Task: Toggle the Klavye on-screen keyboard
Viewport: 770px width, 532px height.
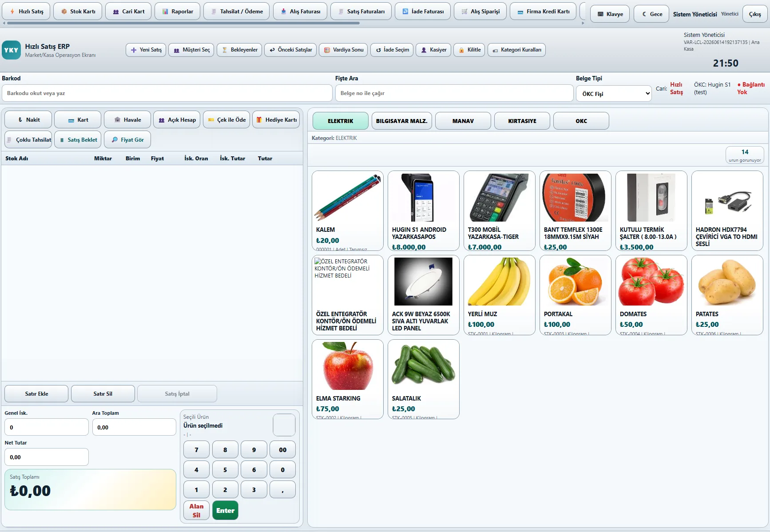Action: click(610, 14)
